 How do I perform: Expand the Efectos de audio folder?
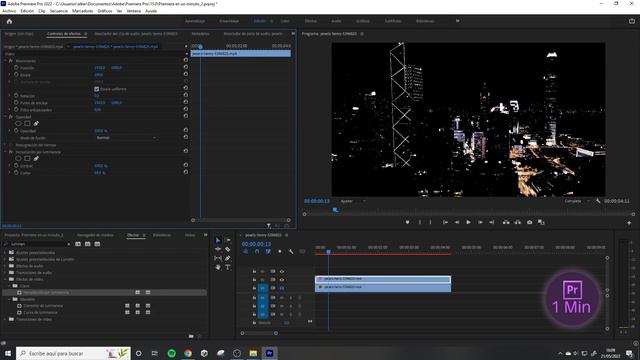pos(5,266)
